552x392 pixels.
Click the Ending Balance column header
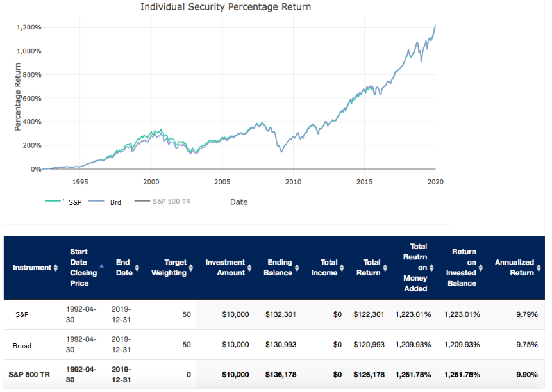coord(278,268)
